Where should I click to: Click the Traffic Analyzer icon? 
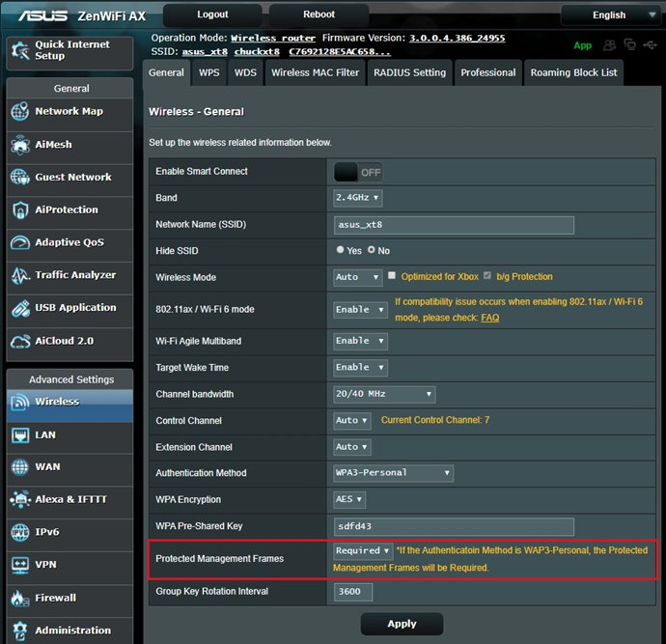click(x=20, y=275)
